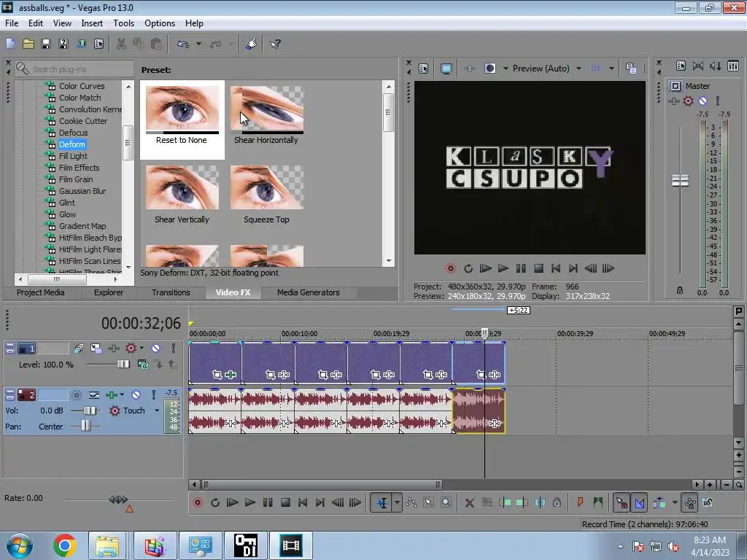This screenshot has height=560, width=747.
Task: Open Undo history dropdown arrow
Action: click(198, 44)
